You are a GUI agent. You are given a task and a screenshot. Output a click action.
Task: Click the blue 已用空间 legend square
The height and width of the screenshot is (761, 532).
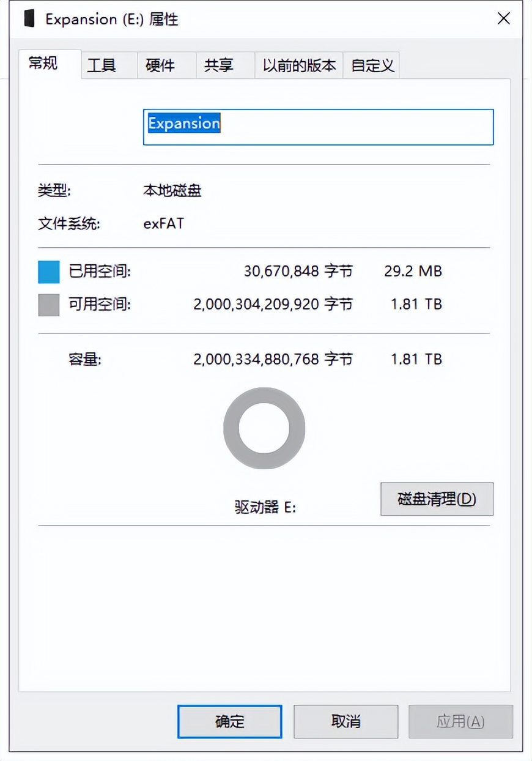coord(48,271)
